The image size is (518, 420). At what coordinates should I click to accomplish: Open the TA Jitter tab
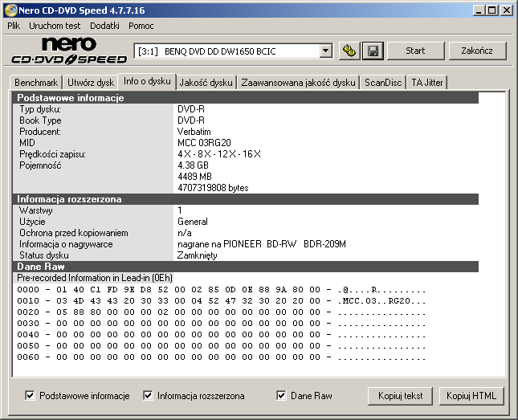(x=426, y=82)
